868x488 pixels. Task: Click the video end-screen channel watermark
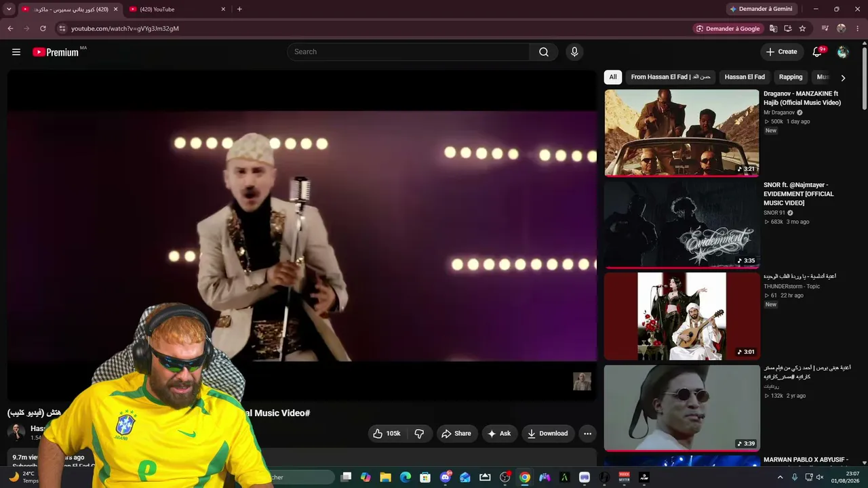582,382
